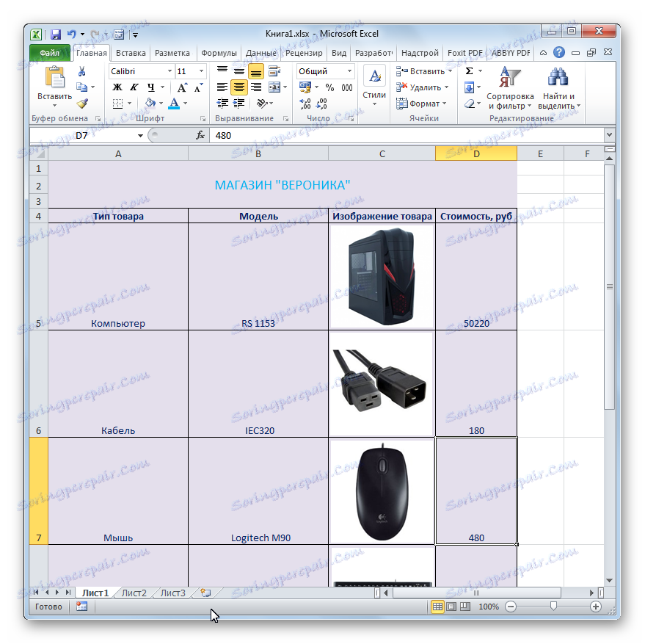Decrease font size with the small A icon
Screen dimensions: 645x644
(198, 87)
